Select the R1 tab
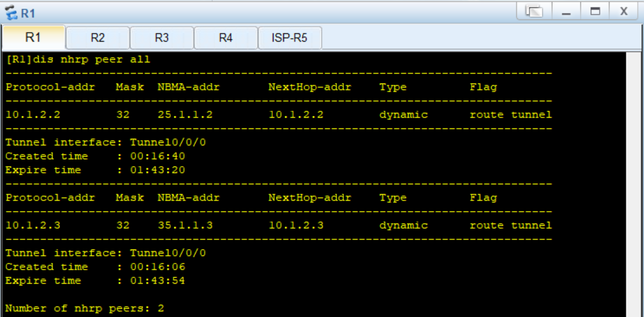 click(33, 37)
